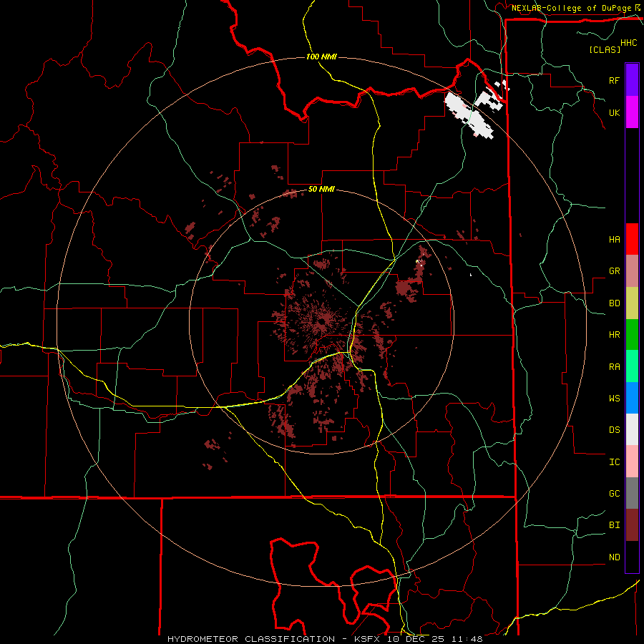Viewport: 644px width, 644px height.
Task: Click the 100 NMI range ring label
Action: (321, 57)
